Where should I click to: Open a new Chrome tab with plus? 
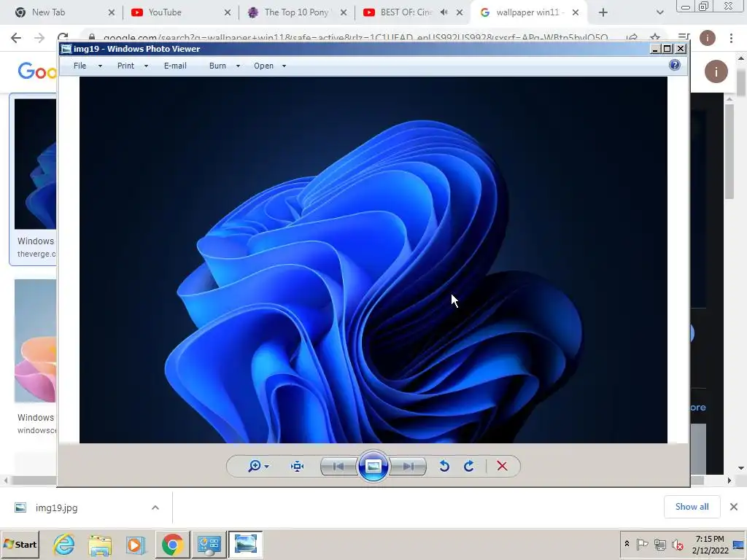603,12
